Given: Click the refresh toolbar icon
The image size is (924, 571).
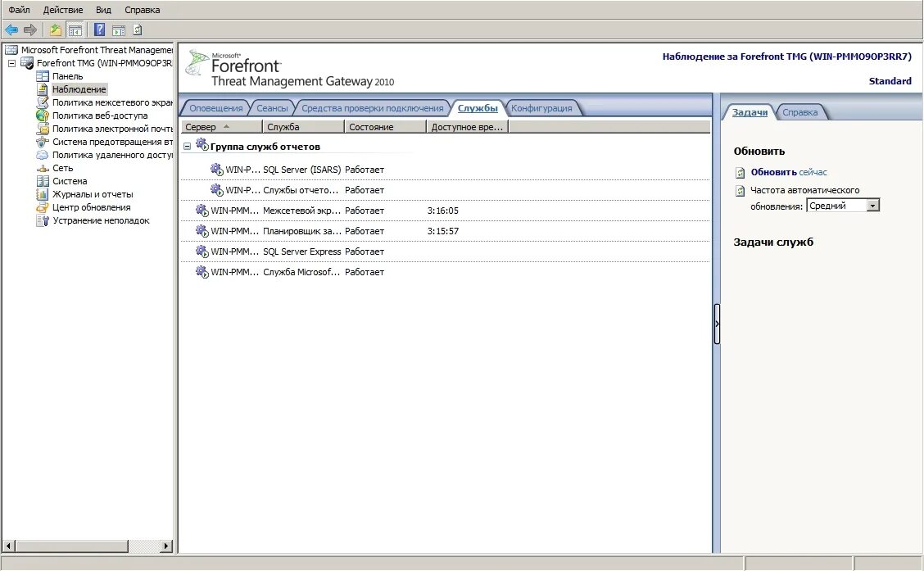Looking at the screenshot, I should click(x=138, y=29).
